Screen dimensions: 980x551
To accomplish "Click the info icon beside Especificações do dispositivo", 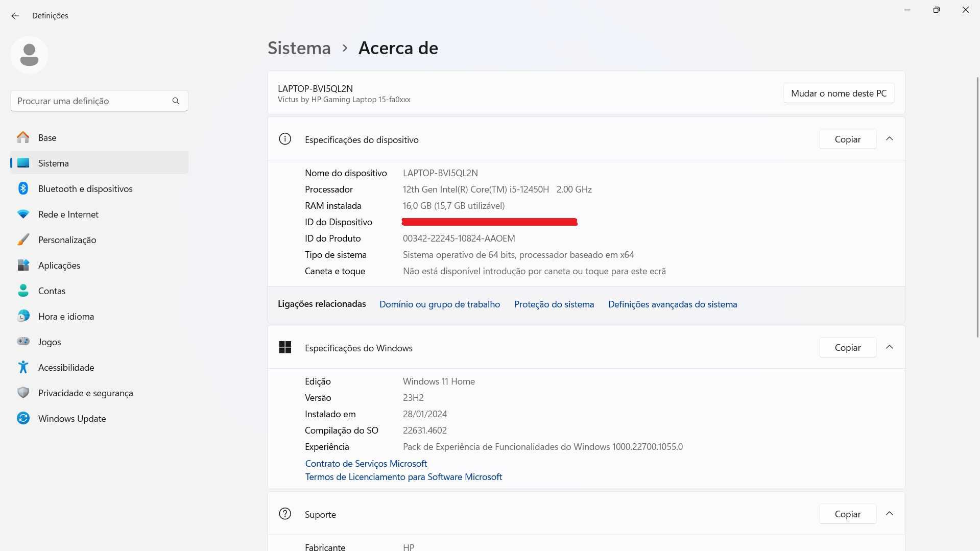I will point(285,139).
